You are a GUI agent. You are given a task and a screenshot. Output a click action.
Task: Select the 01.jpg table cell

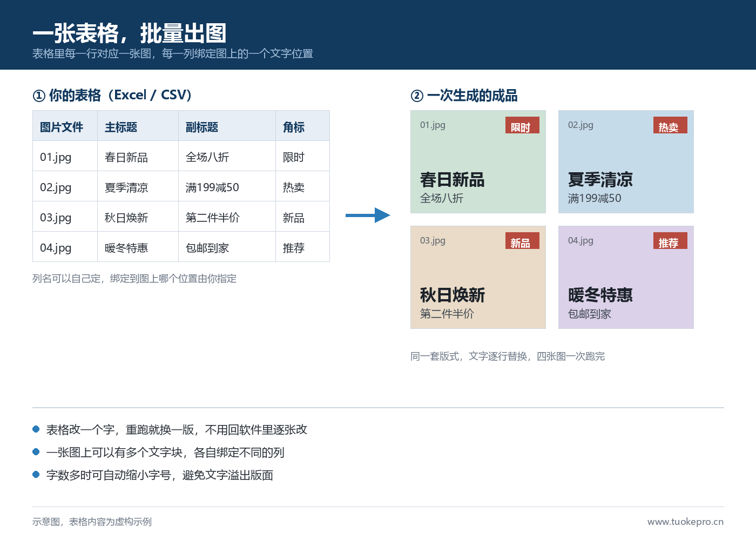(65, 156)
